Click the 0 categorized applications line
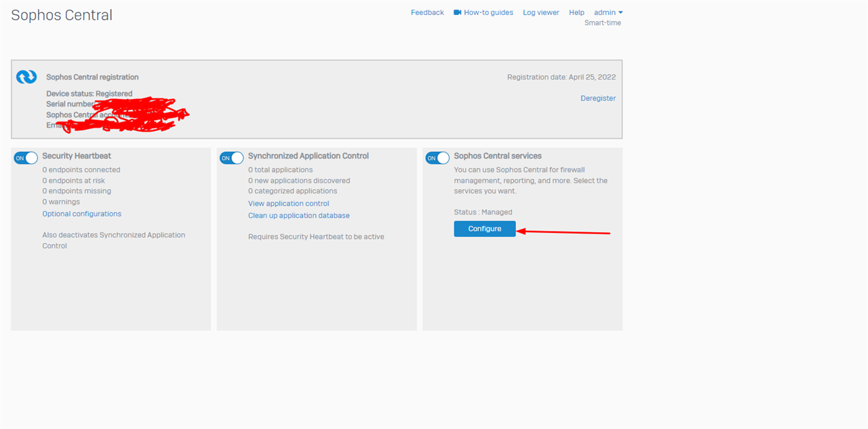 293,191
